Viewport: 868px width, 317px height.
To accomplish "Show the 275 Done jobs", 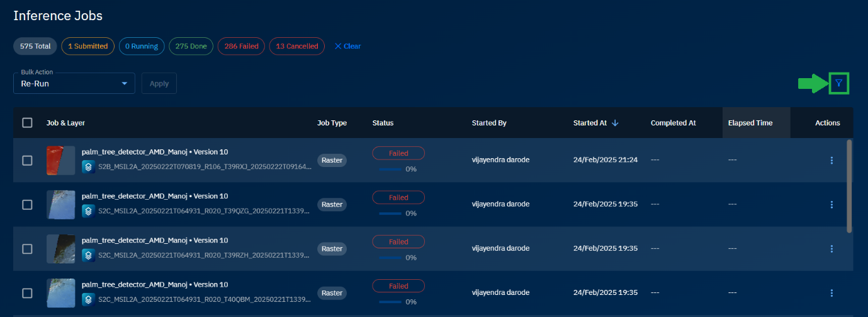I will (x=191, y=46).
